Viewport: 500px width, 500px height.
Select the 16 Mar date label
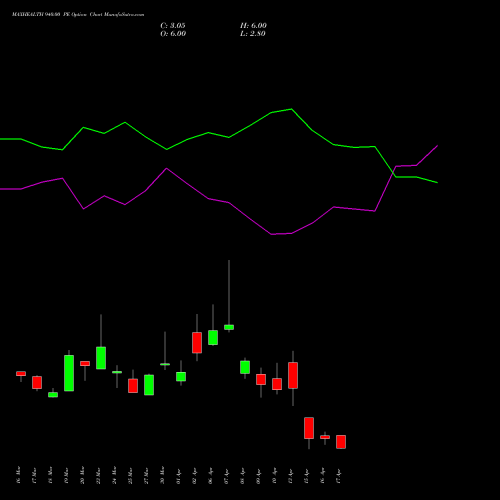tap(18, 475)
